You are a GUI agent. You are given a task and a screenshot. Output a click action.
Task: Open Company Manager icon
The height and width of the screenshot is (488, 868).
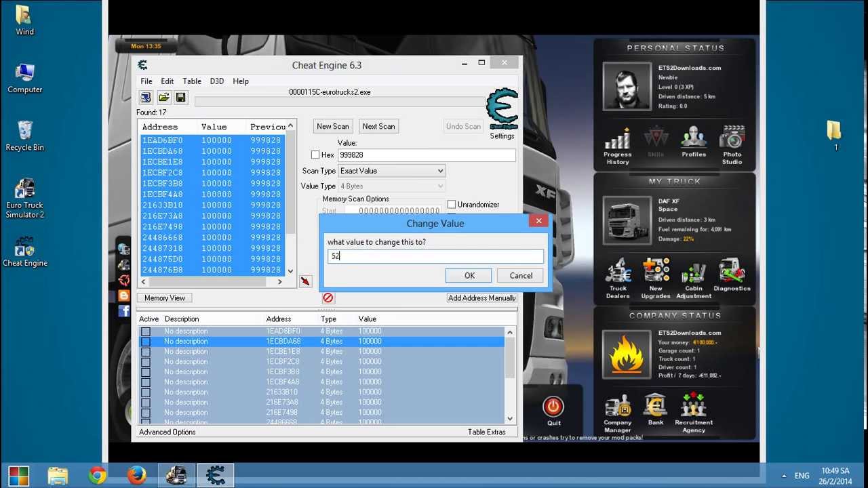click(618, 413)
